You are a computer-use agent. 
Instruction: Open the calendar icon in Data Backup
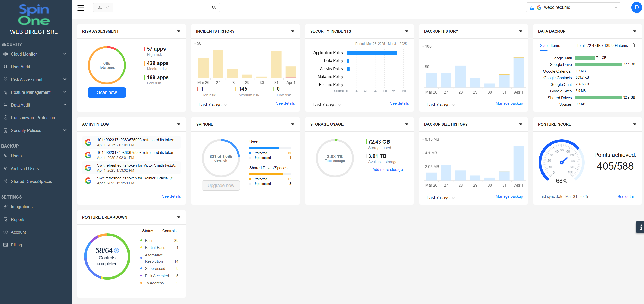click(x=633, y=45)
